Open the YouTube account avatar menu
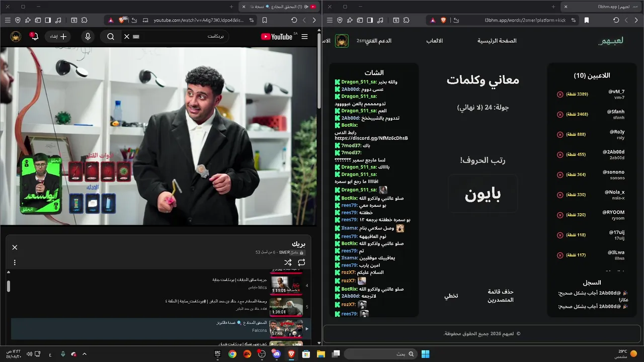 pos(16,37)
